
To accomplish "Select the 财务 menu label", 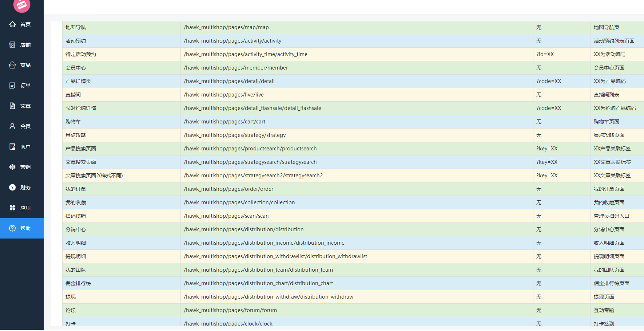I will click(25, 188).
